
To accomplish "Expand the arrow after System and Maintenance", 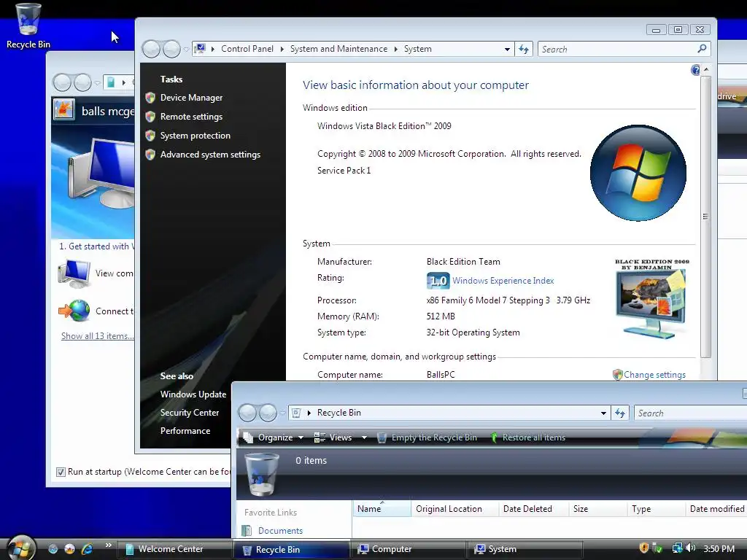I will (x=396, y=49).
